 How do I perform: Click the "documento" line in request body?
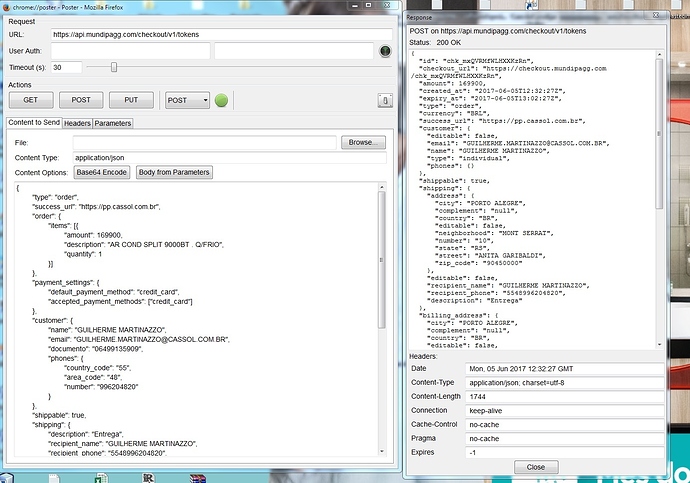(95, 349)
